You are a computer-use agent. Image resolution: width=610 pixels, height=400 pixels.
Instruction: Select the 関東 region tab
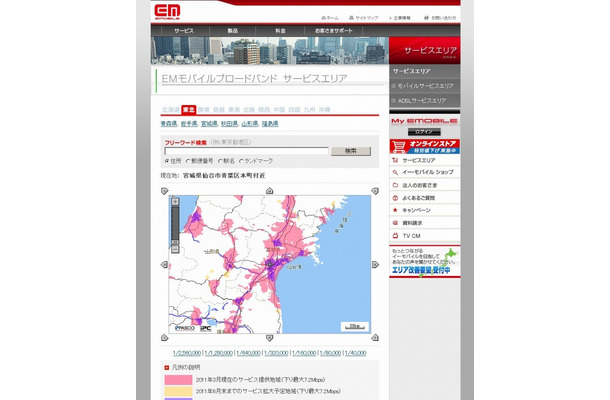[203, 110]
